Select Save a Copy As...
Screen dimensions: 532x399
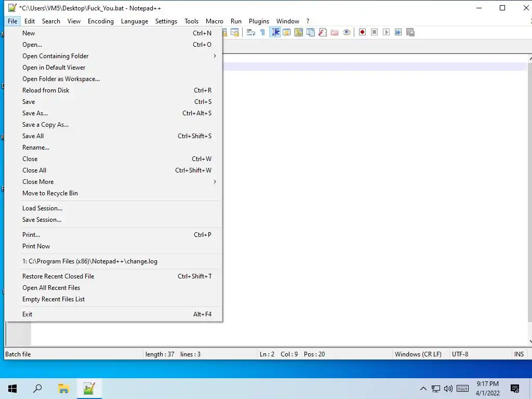114,125
